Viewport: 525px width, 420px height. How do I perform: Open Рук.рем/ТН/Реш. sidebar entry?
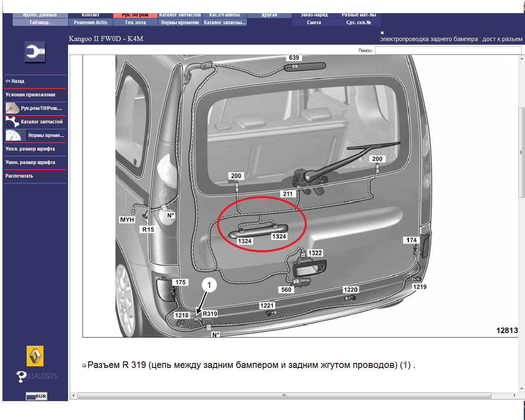pyautogui.click(x=41, y=108)
